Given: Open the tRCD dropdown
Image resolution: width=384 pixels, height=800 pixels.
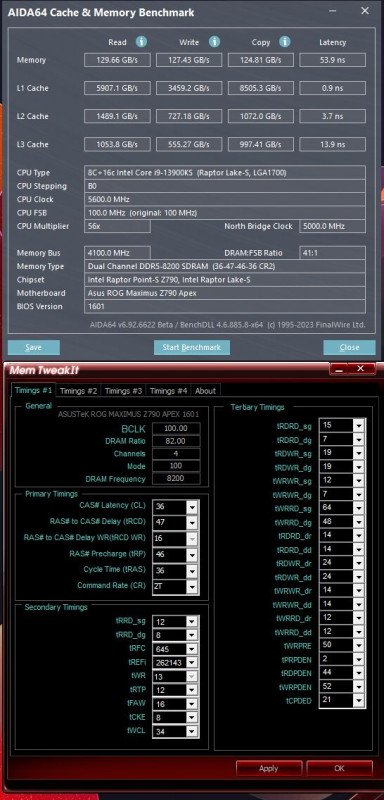Looking at the screenshot, I should click(x=192, y=522).
